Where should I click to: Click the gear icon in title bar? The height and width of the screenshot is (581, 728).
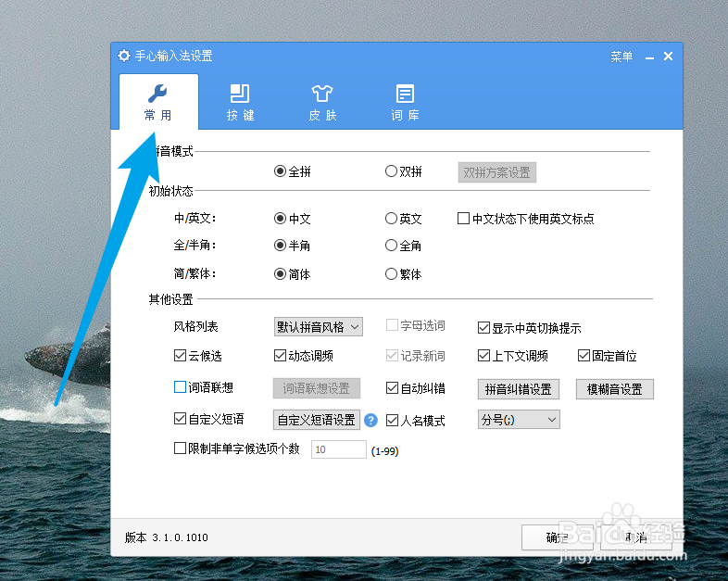[124, 56]
